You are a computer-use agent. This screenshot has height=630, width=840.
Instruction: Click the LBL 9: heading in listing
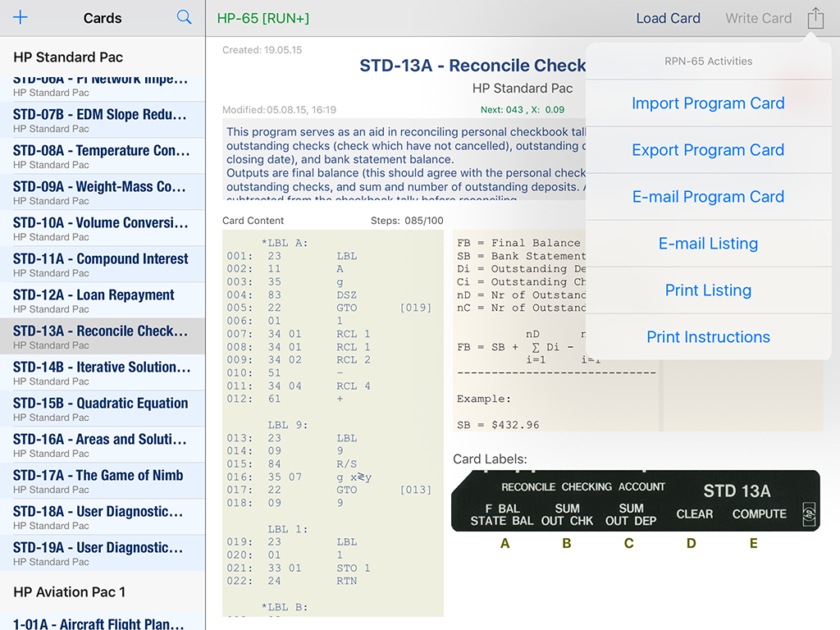pyautogui.click(x=288, y=425)
